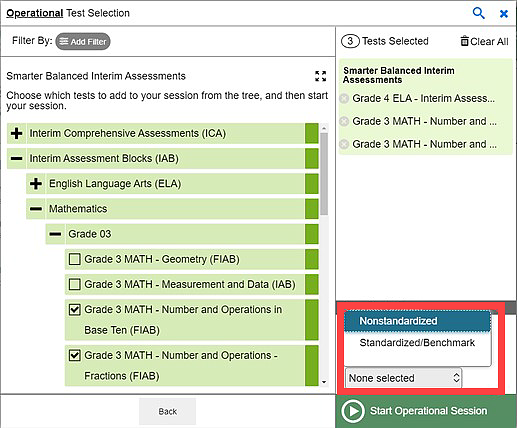Uncheck Number and Operations in Base Ten
Viewport: 517px width, 428px height.
pos(74,310)
